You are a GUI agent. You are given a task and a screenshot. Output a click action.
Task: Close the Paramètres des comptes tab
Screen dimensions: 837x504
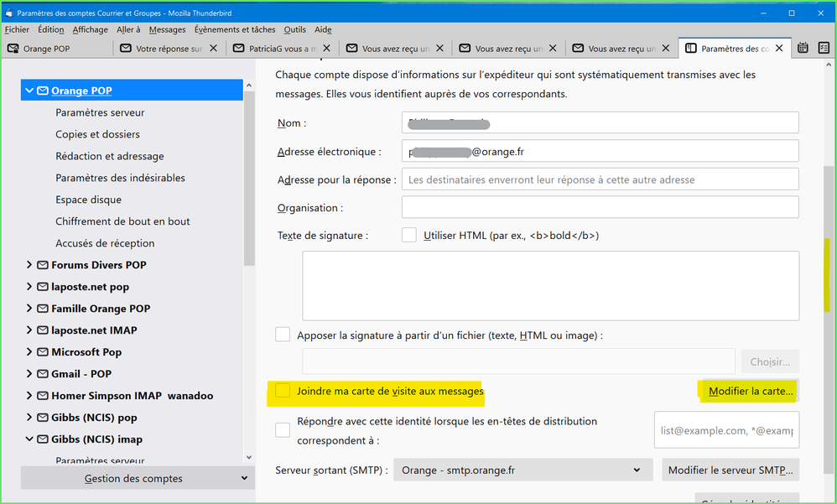coord(779,49)
